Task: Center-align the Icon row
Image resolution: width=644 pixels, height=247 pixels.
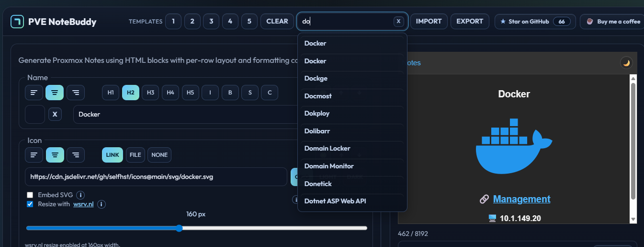Action: 55,154
